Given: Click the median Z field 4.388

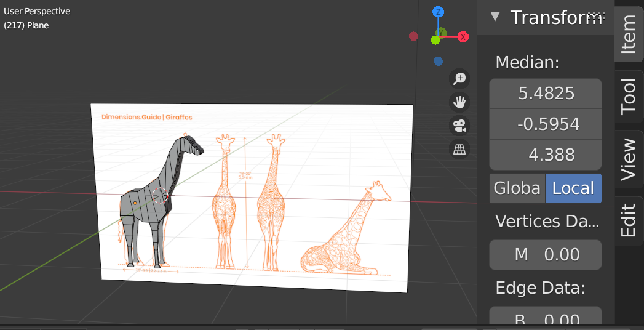Looking at the screenshot, I should pyautogui.click(x=546, y=155).
